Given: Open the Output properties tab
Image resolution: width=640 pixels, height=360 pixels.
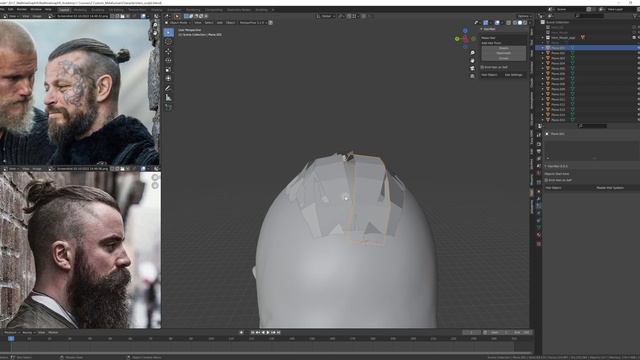Looking at the screenshot, I should [539, 151].
